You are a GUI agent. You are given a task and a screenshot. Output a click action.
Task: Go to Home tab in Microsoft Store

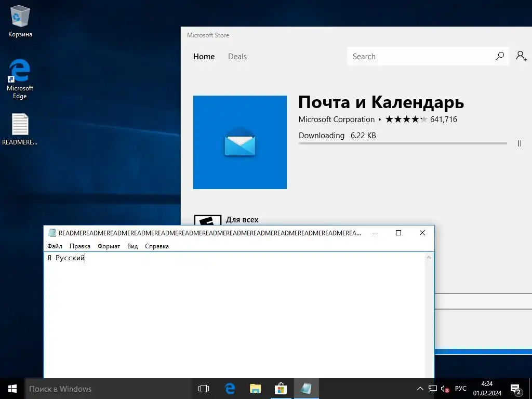coord(204,57)
